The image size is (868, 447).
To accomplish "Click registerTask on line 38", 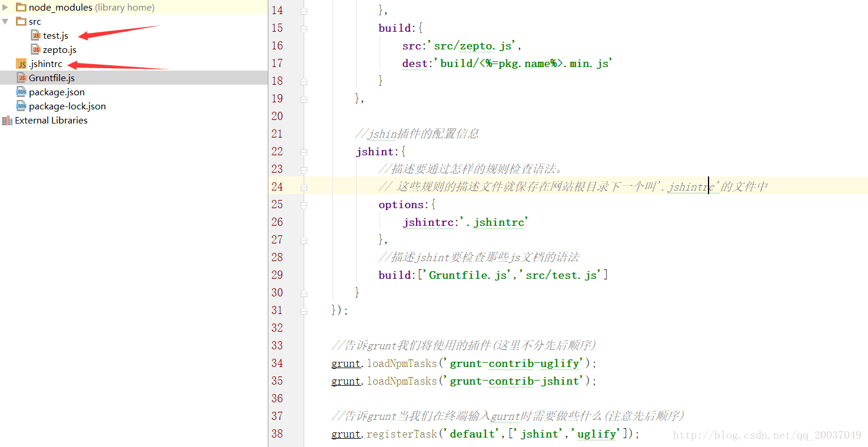I will 402,434.
